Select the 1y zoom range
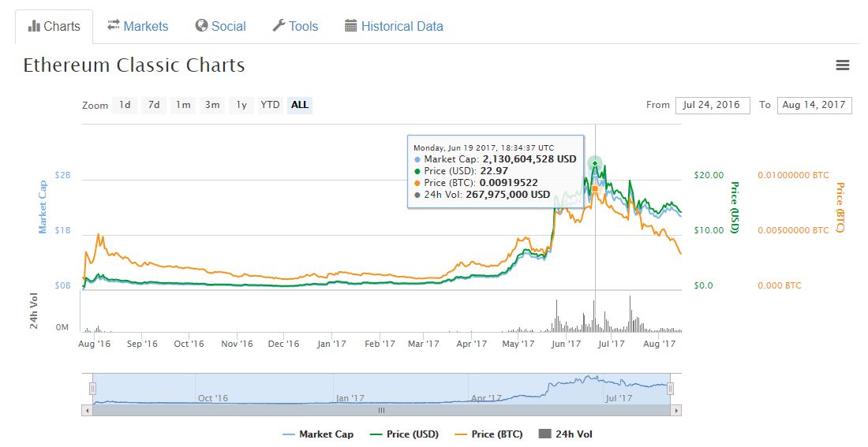 pos(241,105)
